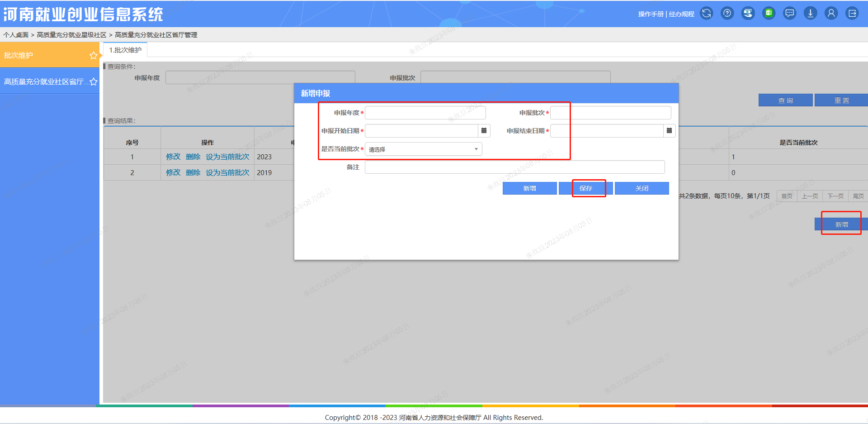Click the 保存 button in dialog
The image size is (868, 424).
(585, 188)
